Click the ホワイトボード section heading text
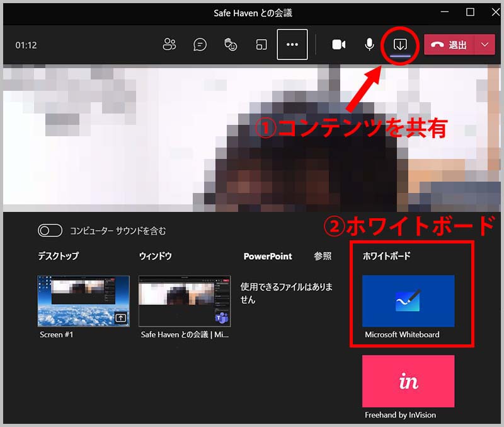This screenshot has width=504, height=427. pyautogui.click(x=386, y=256)
